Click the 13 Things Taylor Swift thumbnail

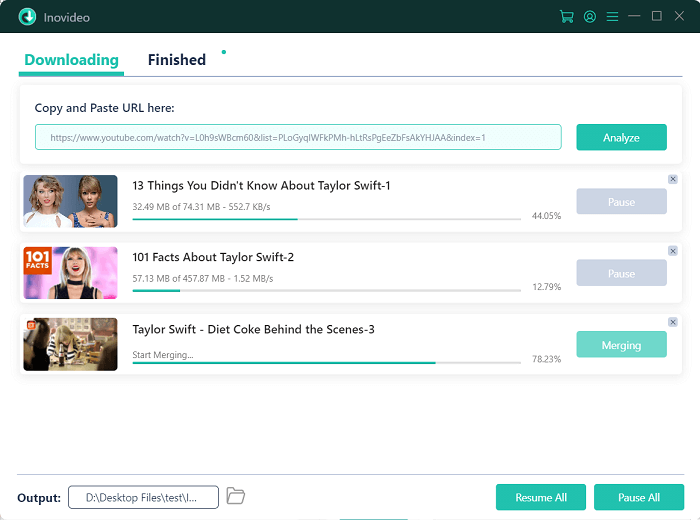[71, 201]
